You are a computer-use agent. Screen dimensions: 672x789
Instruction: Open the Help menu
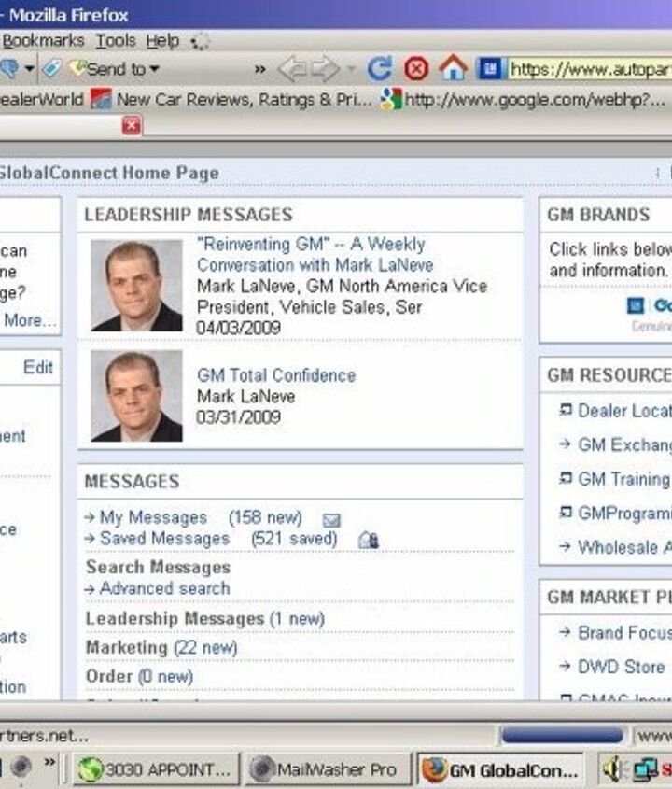click(x=162, y=41)
